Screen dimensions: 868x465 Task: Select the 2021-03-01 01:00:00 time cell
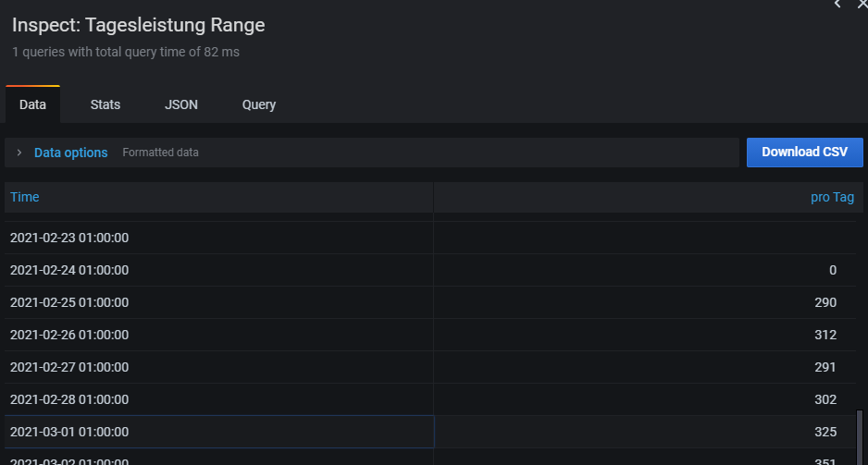[69, 432]
